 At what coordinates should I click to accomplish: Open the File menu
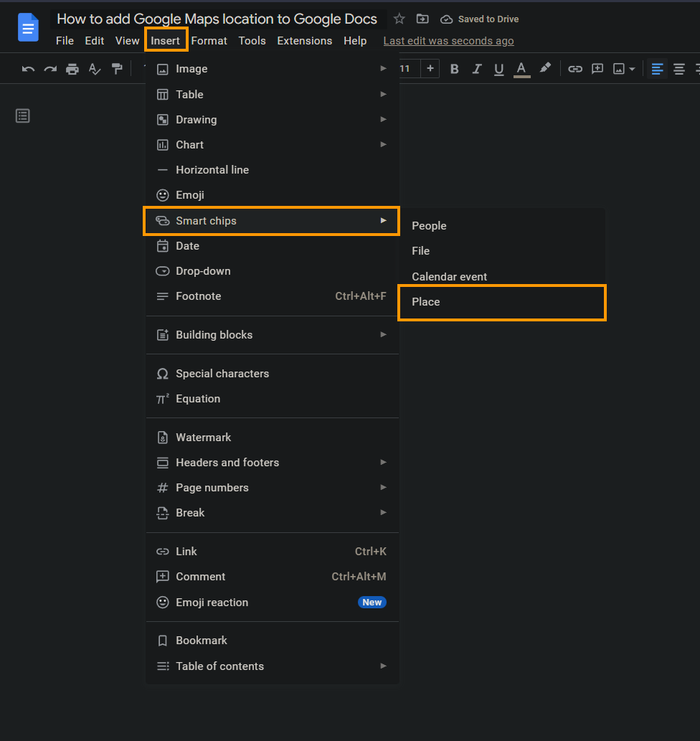tap(65, 41)
